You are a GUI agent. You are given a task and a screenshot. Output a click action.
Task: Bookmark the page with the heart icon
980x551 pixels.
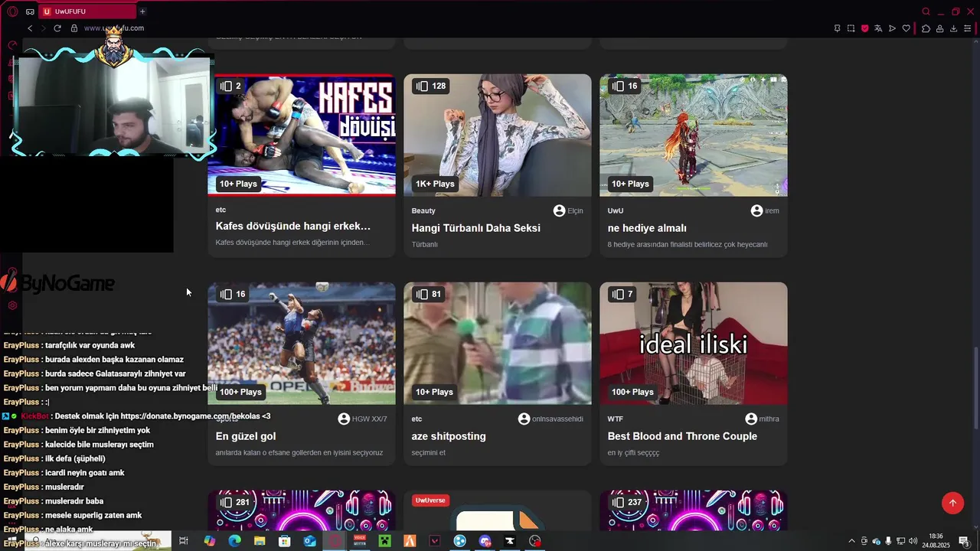click(x=906, y=28)
